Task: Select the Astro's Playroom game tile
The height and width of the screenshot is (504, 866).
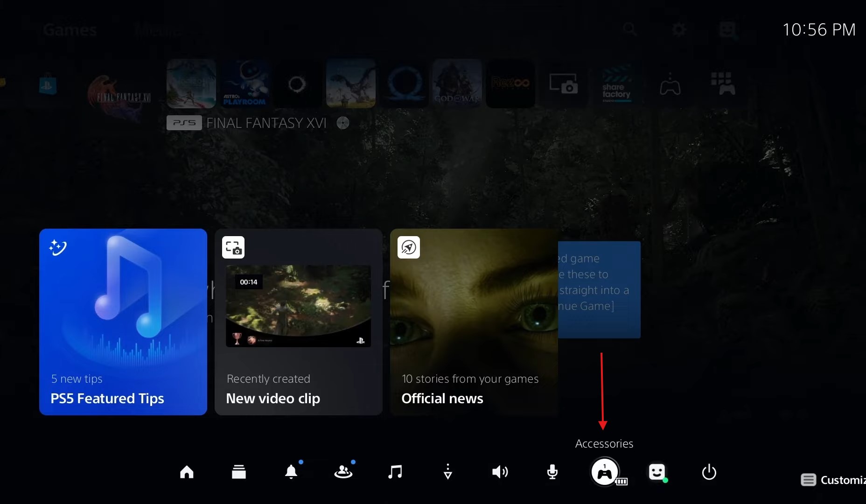Action: pyautogui.click(x=244, y=84)
